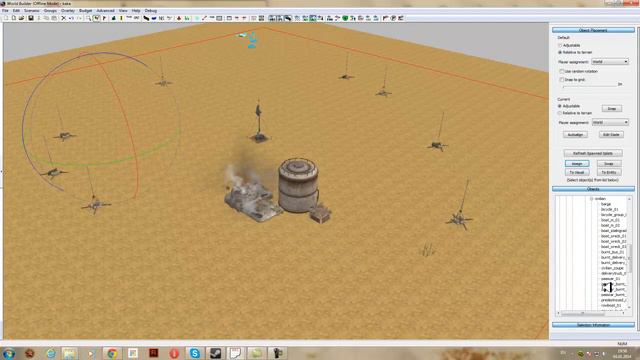Screen dimensions: 640x360
Task: Click the To Entity button
Action: 609,173
